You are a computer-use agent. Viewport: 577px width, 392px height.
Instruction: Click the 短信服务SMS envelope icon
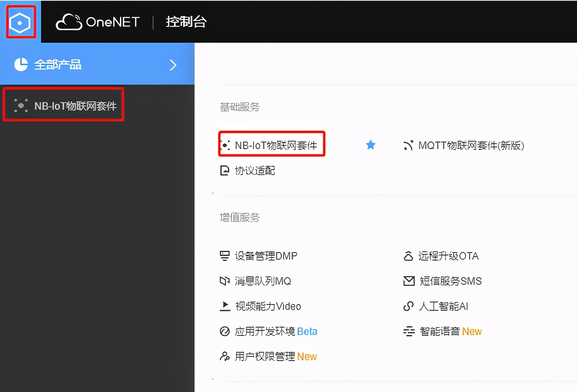pos(408,281)
